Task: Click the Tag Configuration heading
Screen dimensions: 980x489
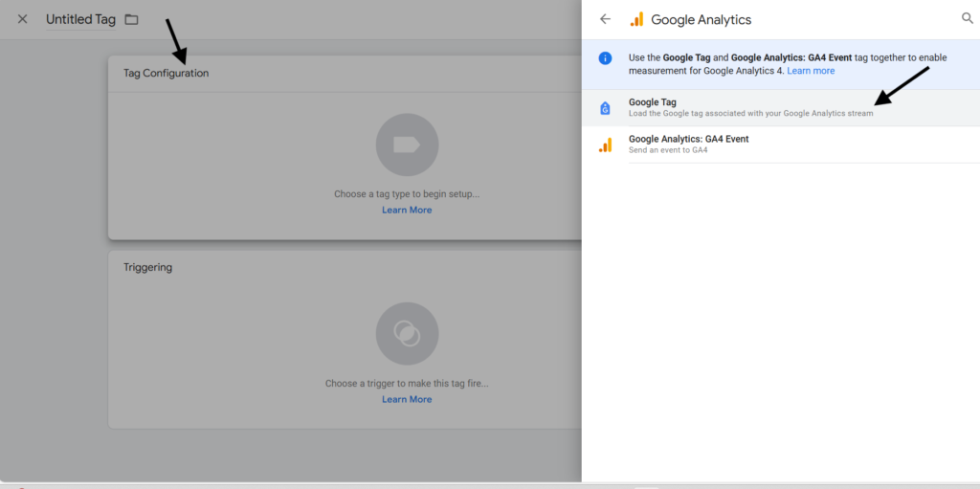Action: [167, 73]
